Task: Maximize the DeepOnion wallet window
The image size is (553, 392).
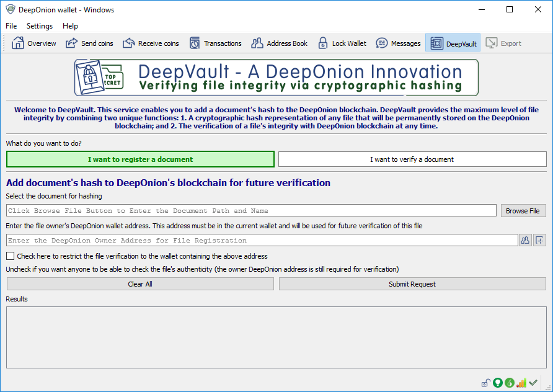Action: pyautogui.click(x=510, y=9)
